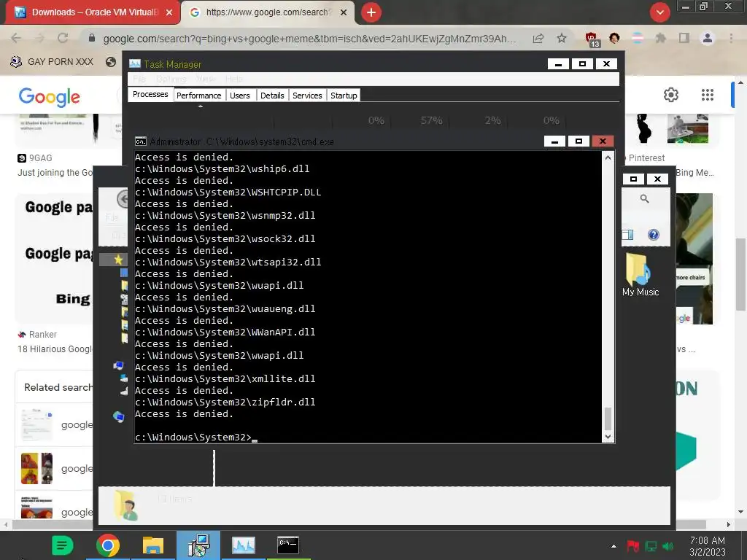The width and height of the screenshot is (747, 560).
Task: Click the wsock32.dll line in Command Prompt
Action: point(225,239)
